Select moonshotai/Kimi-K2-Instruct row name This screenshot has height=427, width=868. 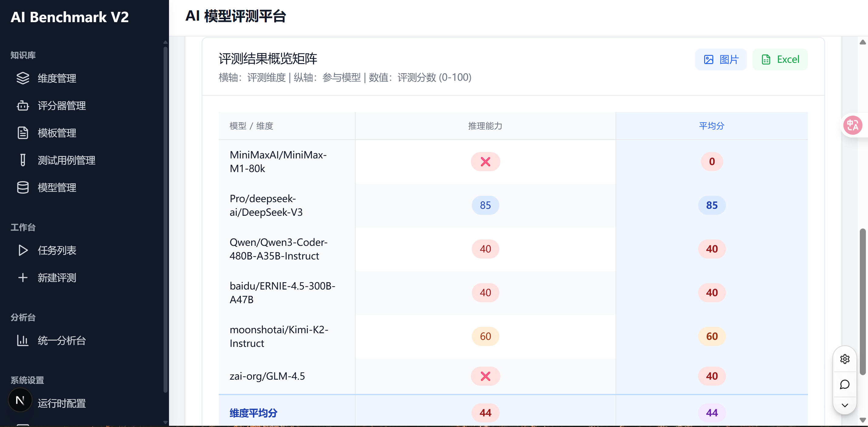tap(279, 336)
